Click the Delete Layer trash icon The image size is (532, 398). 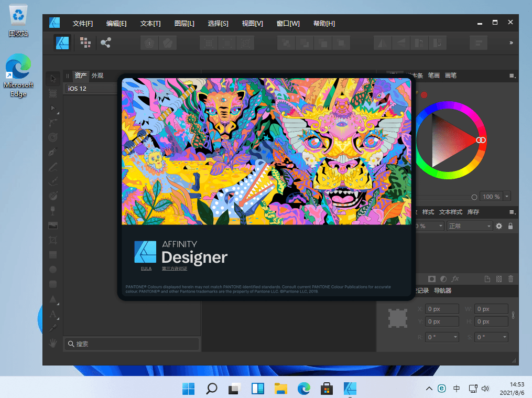pyautogui.click(x=511, y=279)
